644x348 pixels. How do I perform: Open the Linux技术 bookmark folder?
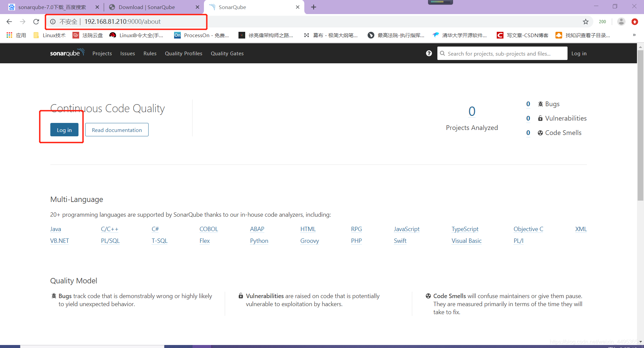click(x=50, y=35)
